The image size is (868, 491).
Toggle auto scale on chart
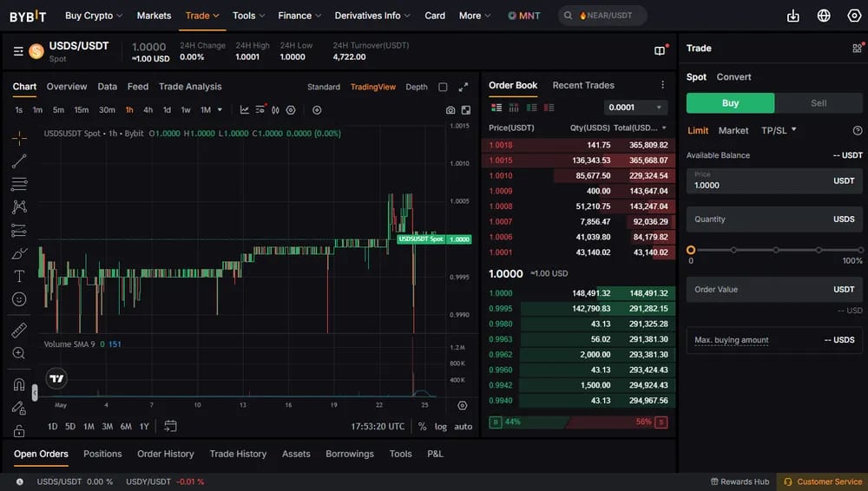pyautogui.click(x=464, y=426)
